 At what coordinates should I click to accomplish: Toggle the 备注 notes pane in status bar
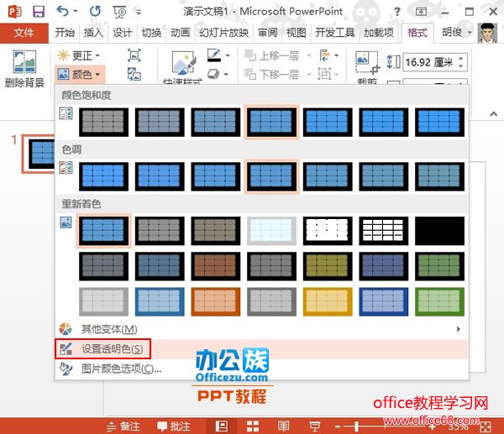[x=123, y=426]
